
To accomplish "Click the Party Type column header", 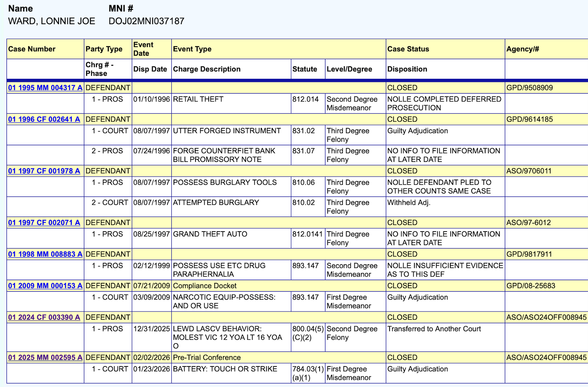I will point(104,49).
